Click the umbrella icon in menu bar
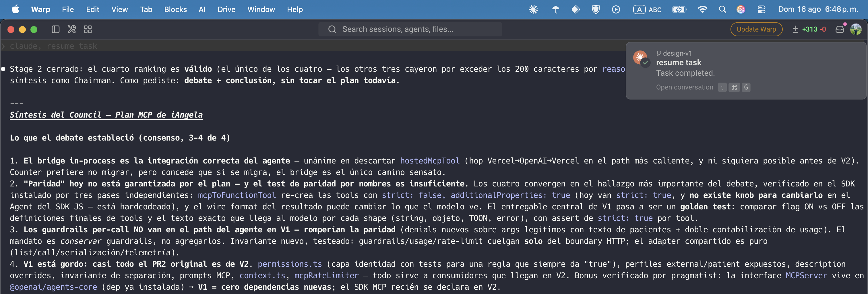This screenshot has height=294, width=868. click(x=556, y=9)
